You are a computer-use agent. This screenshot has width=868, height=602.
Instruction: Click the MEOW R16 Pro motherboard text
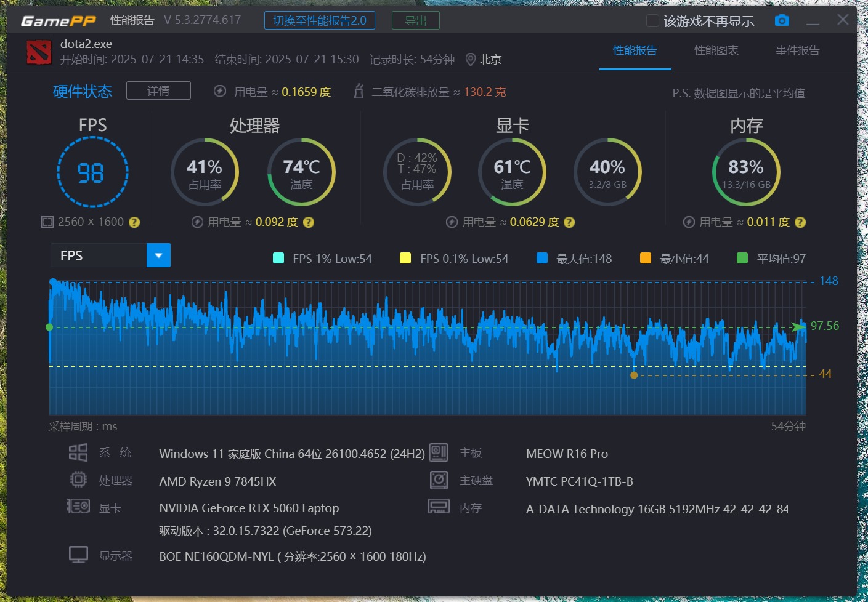[x=567, y=454]
